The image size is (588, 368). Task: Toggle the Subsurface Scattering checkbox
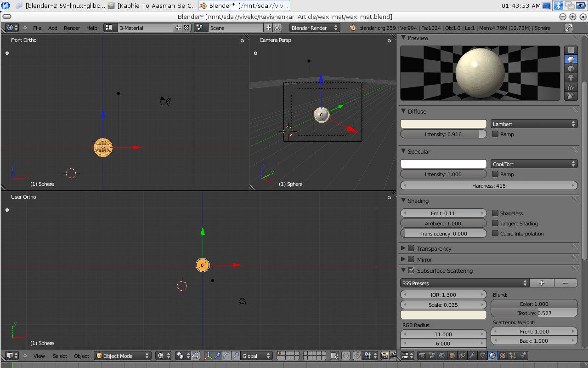click(411, 270)
